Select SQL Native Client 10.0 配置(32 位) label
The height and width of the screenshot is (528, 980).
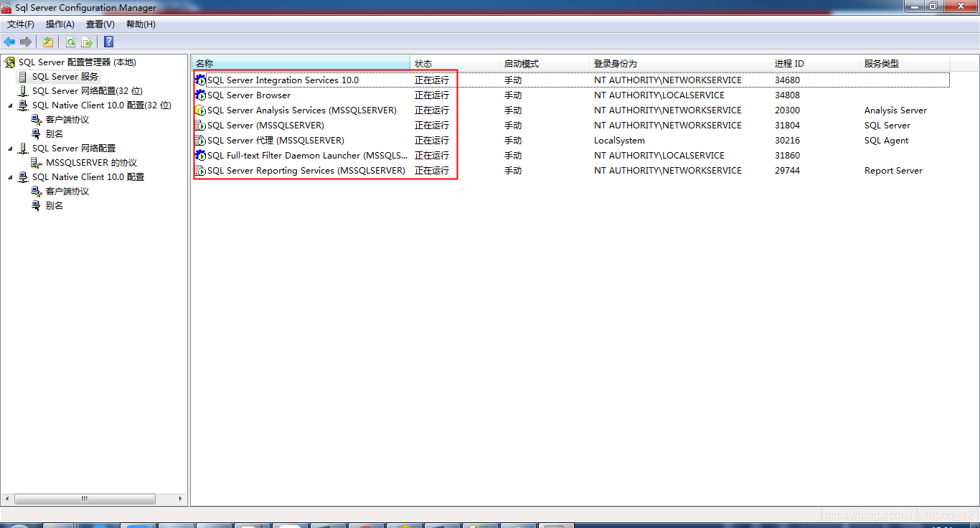point(102,105)
